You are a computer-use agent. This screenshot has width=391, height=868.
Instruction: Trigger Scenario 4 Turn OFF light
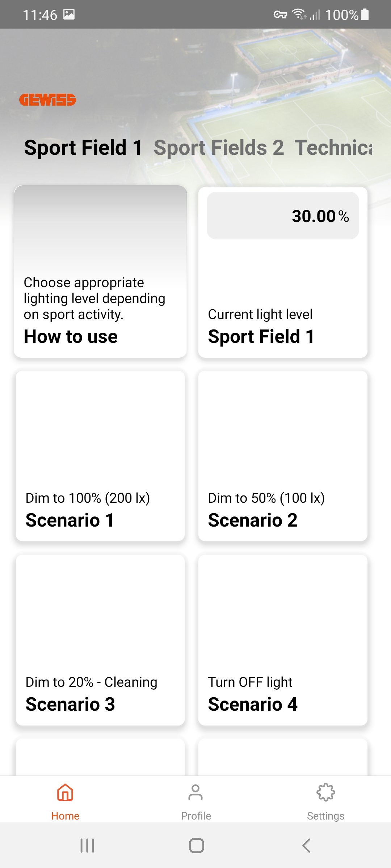[283, 640]
